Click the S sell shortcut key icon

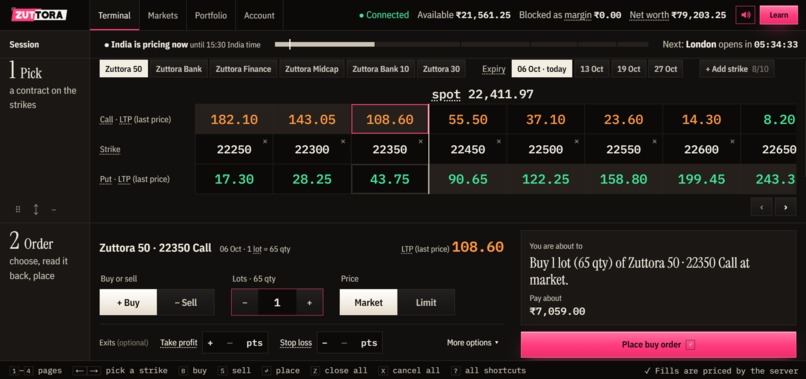point(223,371)
